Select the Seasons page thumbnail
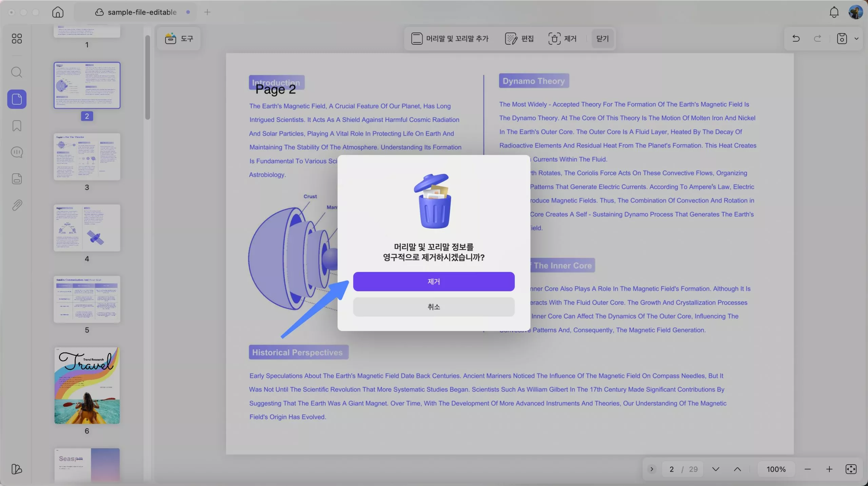Image resolution: width=868 pixels, height=486 pixels. [87, 465]
